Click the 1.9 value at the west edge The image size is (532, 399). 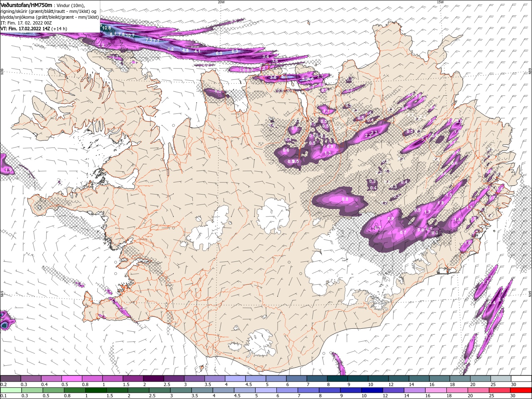(x=8, y=170)
